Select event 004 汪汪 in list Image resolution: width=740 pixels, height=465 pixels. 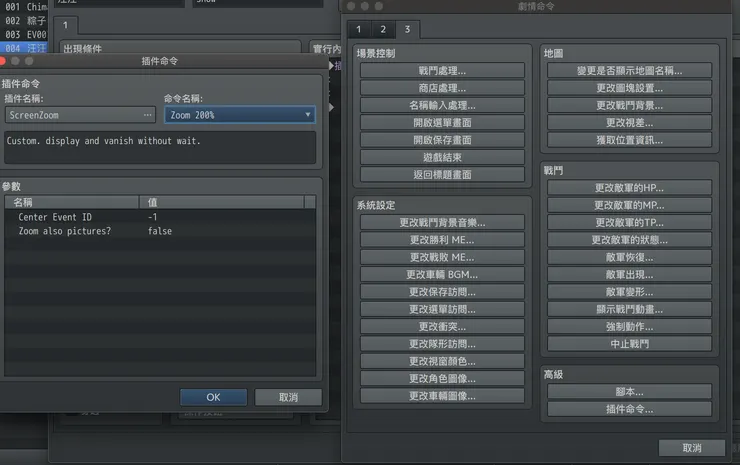point(24,48)
